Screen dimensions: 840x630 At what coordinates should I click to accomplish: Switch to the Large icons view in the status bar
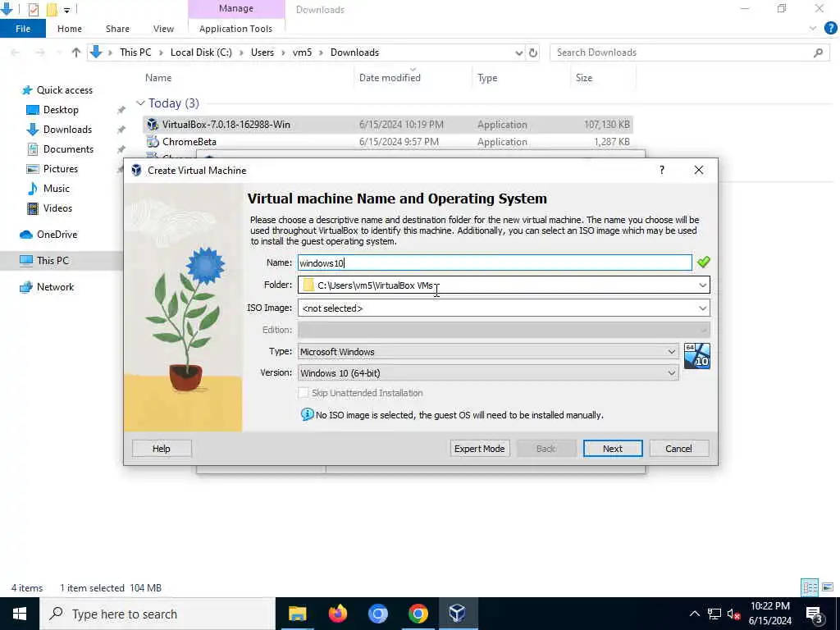828,587
